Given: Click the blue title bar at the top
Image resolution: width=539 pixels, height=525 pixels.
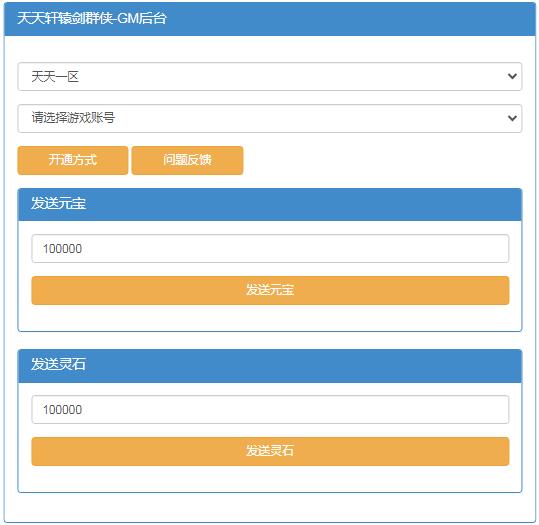Looking at the screenshot, I should point(270,19).
